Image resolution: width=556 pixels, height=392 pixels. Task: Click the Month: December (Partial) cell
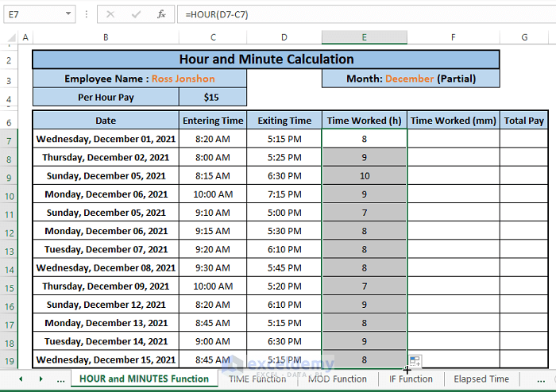click(x=411, y=79)
